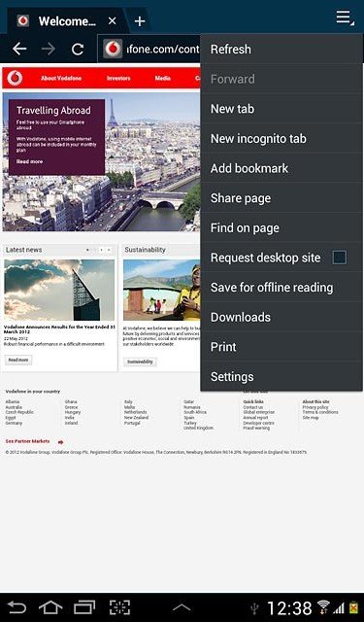Expand the system bar up-chevron

point(182,606)
